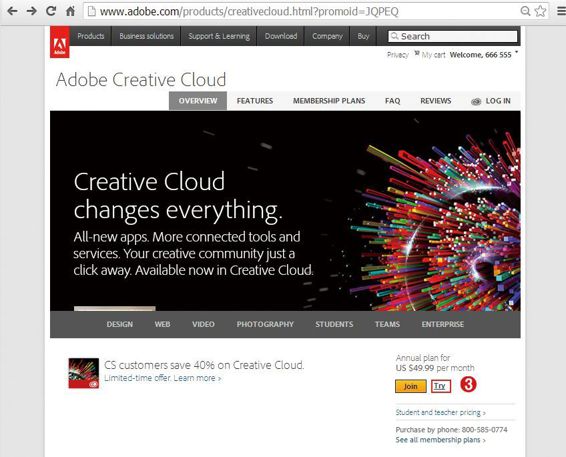Open the Company menu
Image resolution: width=566 pixels, height=457 pixels.
[x=327, y=36]
